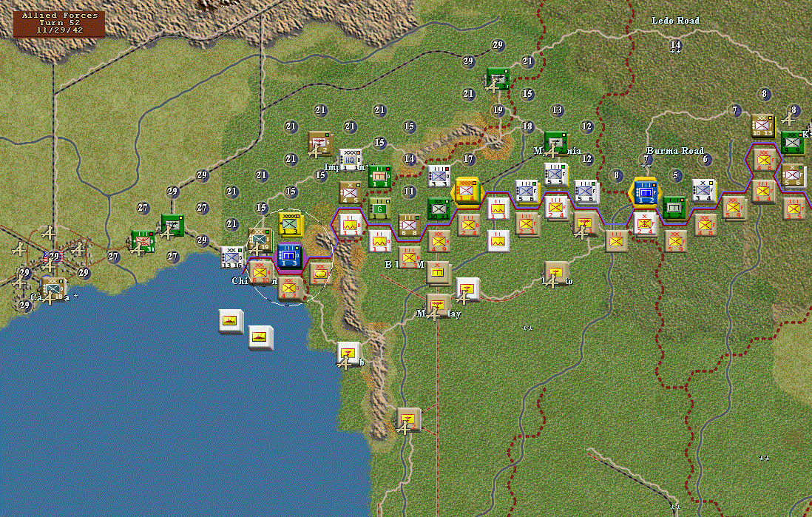Click the Japanese air unit at Lashio

pyautogui.click(x=555, y=273)
